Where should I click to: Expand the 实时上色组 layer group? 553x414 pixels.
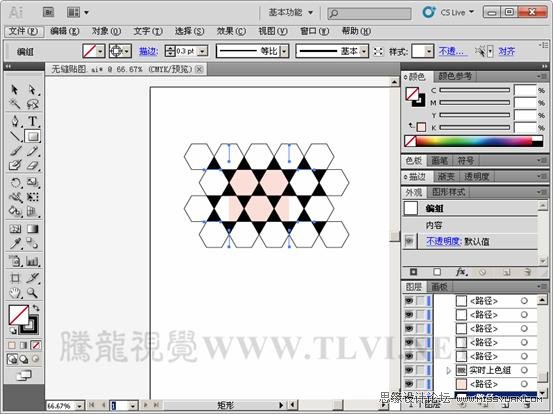point(449,370)
